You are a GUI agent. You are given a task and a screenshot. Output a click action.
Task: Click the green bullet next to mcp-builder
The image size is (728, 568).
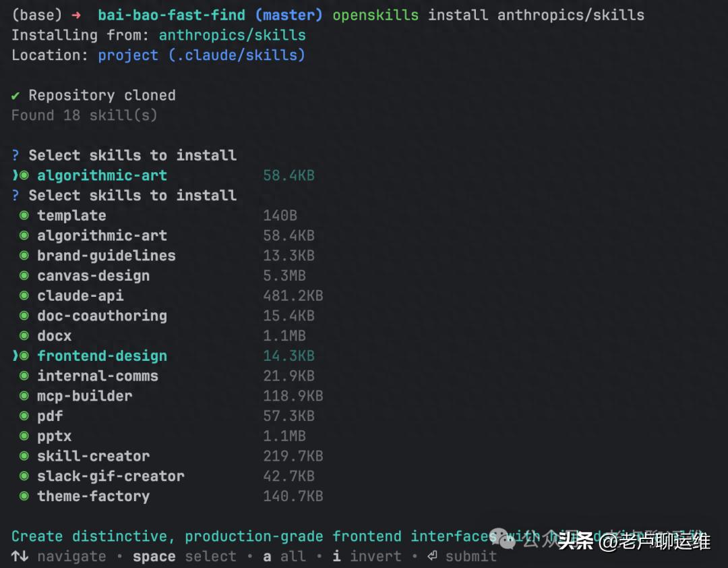[x=24, y=396]
